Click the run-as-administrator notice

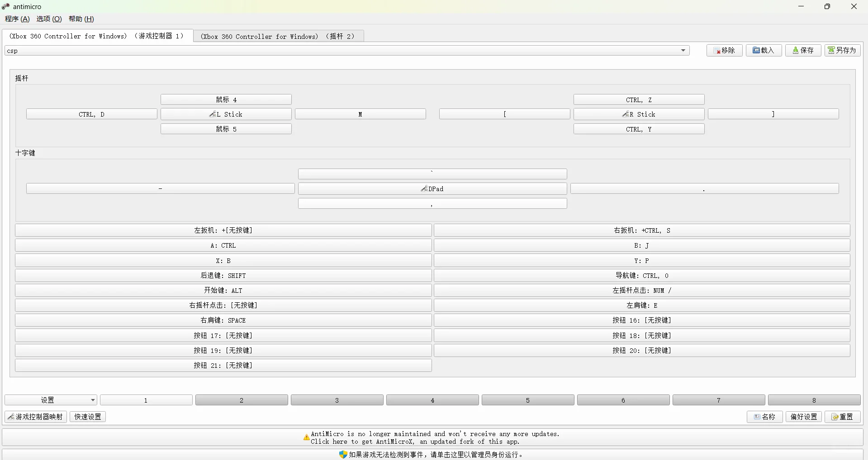coord(433,455)
